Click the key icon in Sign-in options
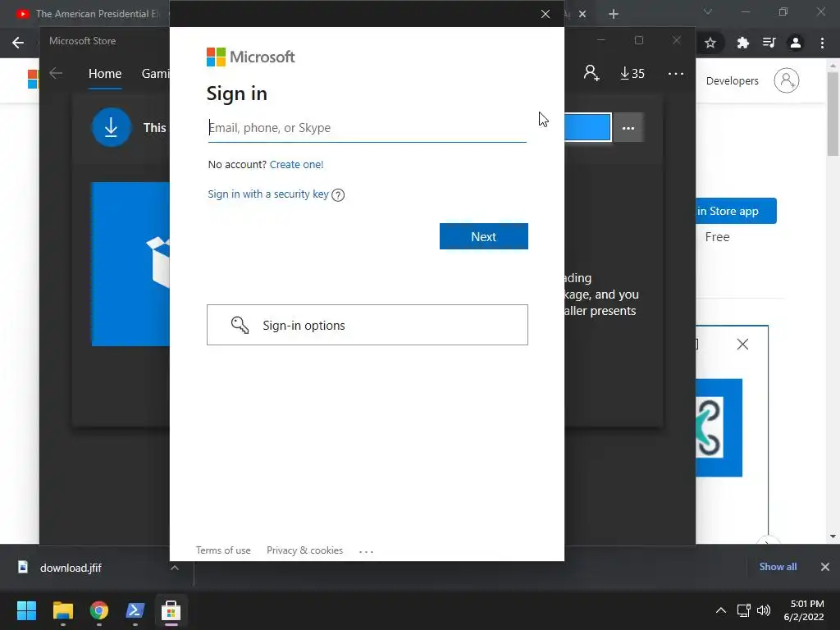 (240, 325)
